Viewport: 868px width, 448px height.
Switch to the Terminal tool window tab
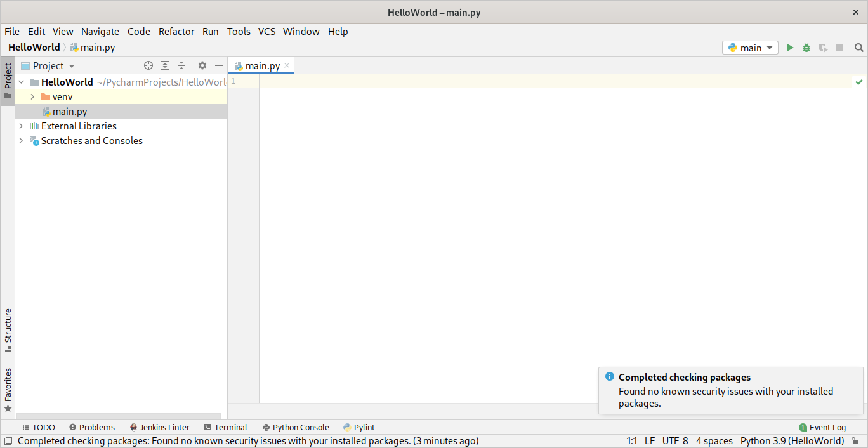click(225, 427)
